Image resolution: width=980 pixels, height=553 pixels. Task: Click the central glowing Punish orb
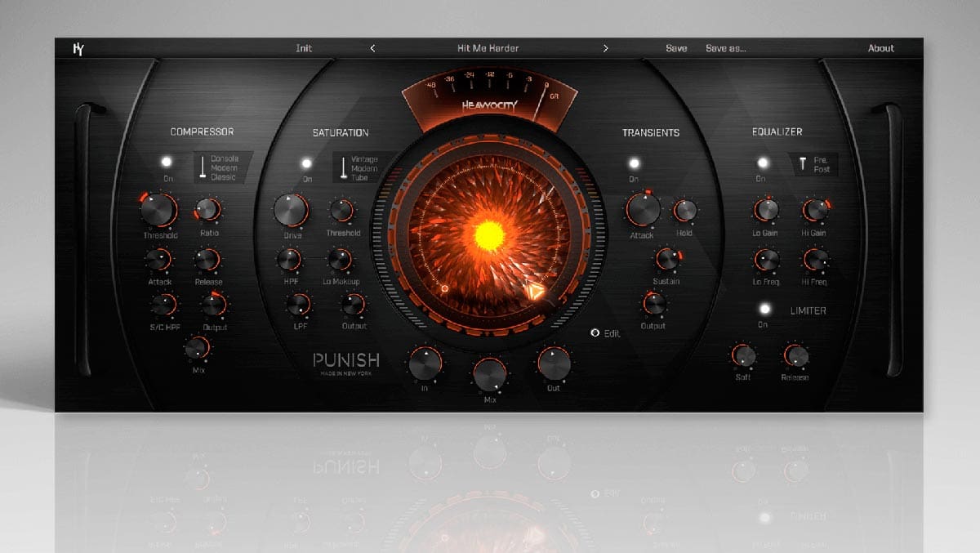[489, 236]
